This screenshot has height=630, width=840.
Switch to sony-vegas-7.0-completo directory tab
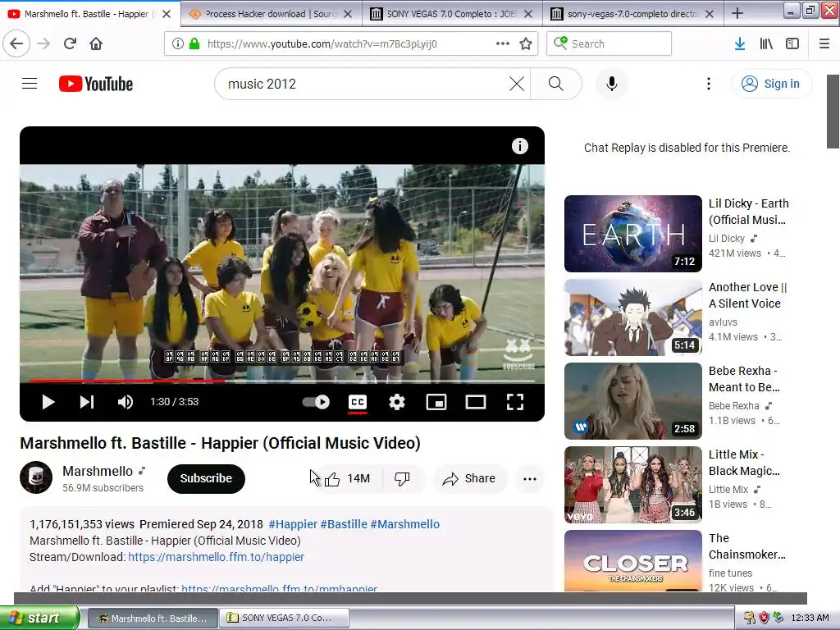[632, 14]
